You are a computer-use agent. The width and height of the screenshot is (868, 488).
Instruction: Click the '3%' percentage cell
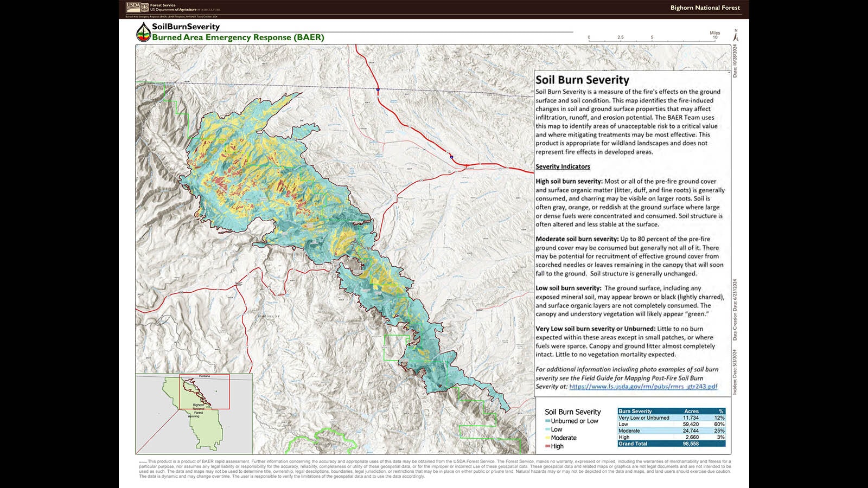(720, 437)
